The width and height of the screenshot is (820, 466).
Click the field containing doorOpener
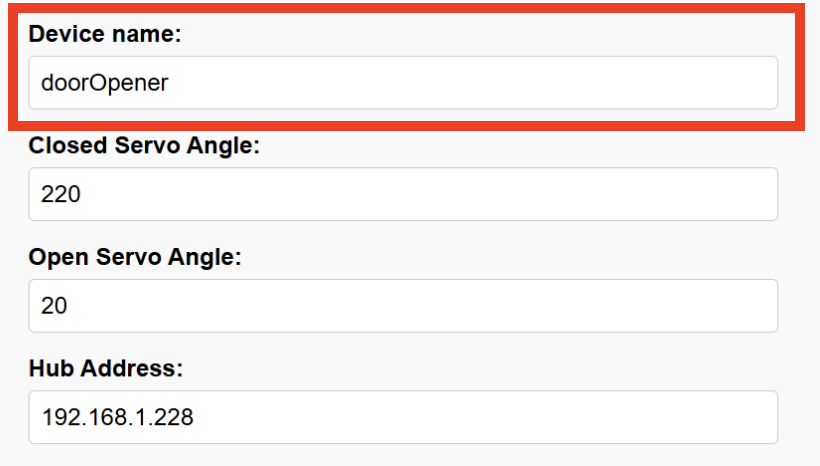click(x=403, y=83)
